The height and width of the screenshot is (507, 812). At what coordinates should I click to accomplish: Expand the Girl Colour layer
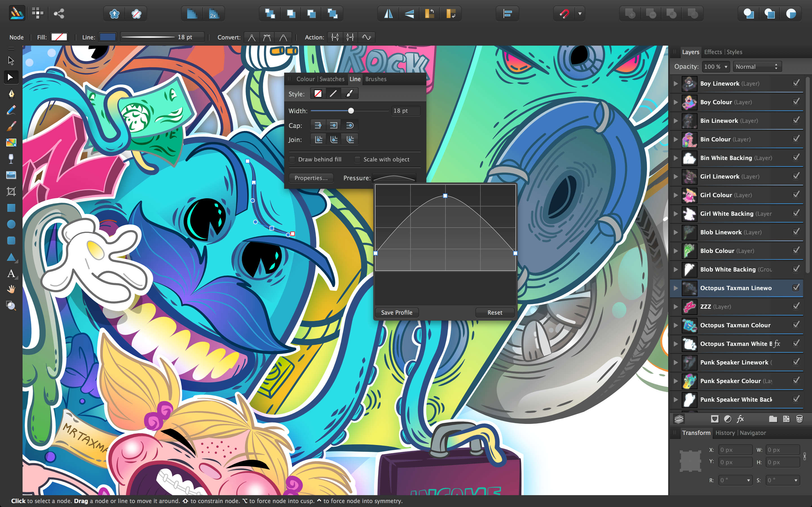click(676, 195)
